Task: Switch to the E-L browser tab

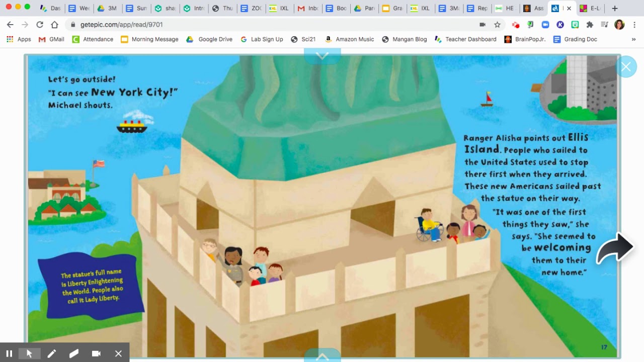Action: tap(591, 8)
